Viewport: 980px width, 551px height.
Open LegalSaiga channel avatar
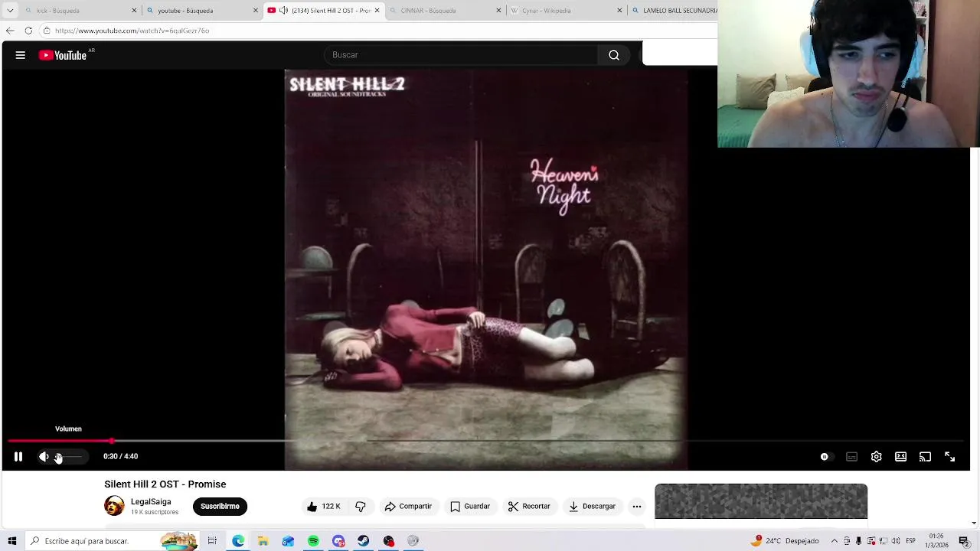tap(114, 506)
